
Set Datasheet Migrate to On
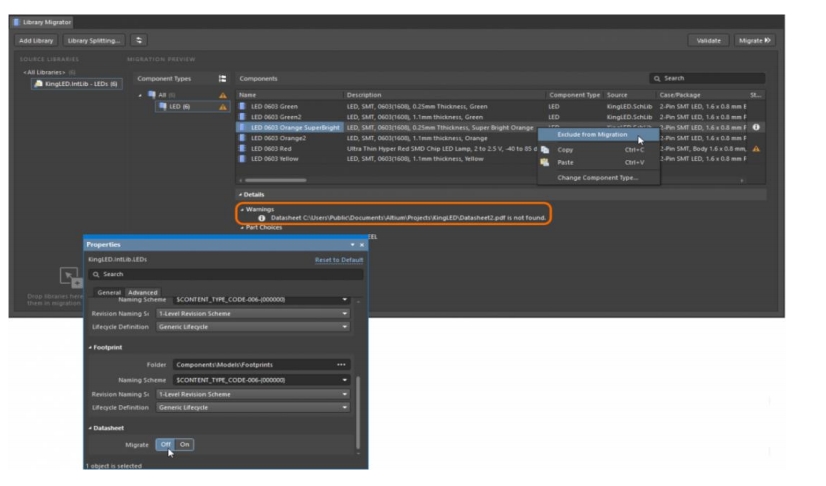click(184, 445)
